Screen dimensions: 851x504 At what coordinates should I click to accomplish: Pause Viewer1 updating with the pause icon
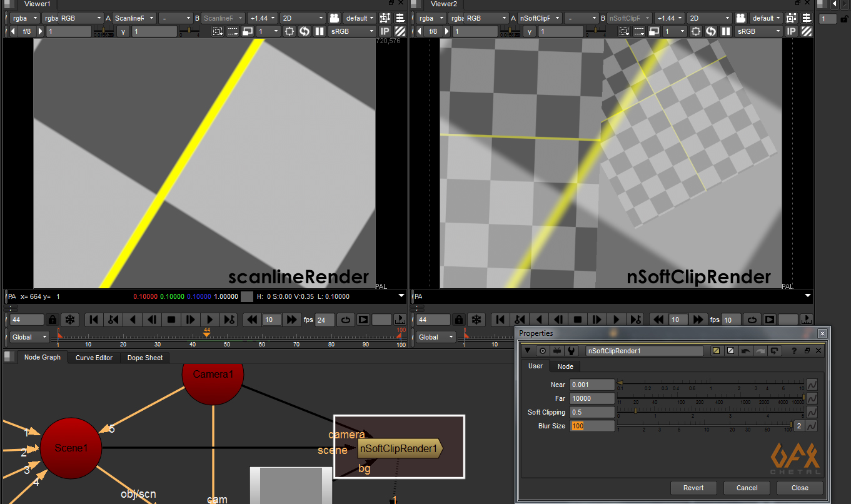click(x=320, y=31)
